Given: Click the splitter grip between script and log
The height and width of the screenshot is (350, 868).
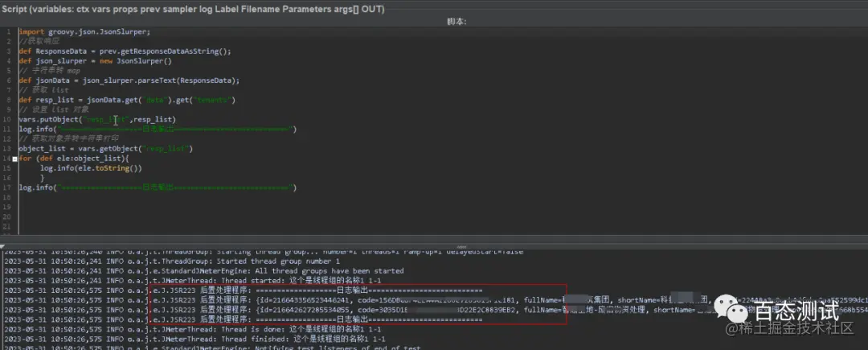Looking at the screenshot, I should 461,246.
